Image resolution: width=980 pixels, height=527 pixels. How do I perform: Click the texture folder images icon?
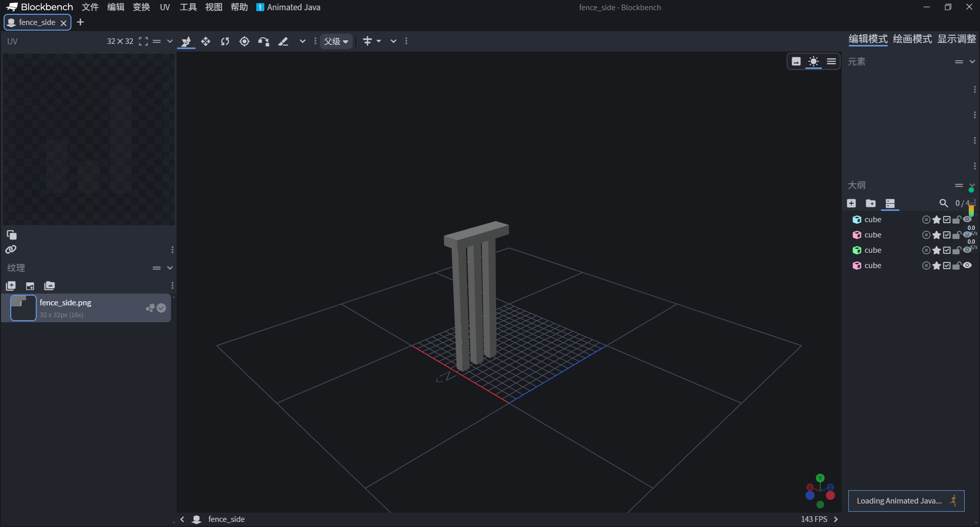tap(50, 286)
